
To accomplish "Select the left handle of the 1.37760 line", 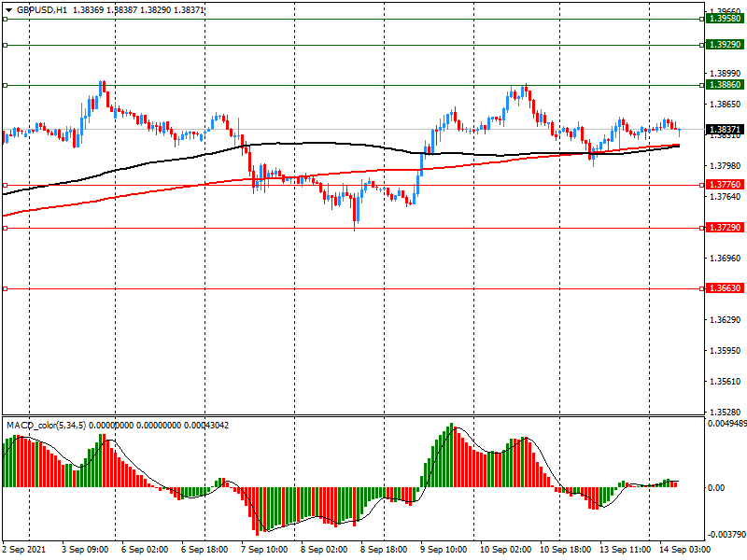I will click(6, 185).
